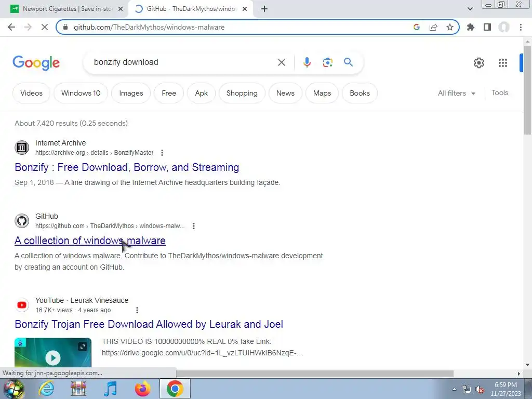Click the github.com TheDarkMythos URL
This screenshot has height=399, width=532.
110,226
